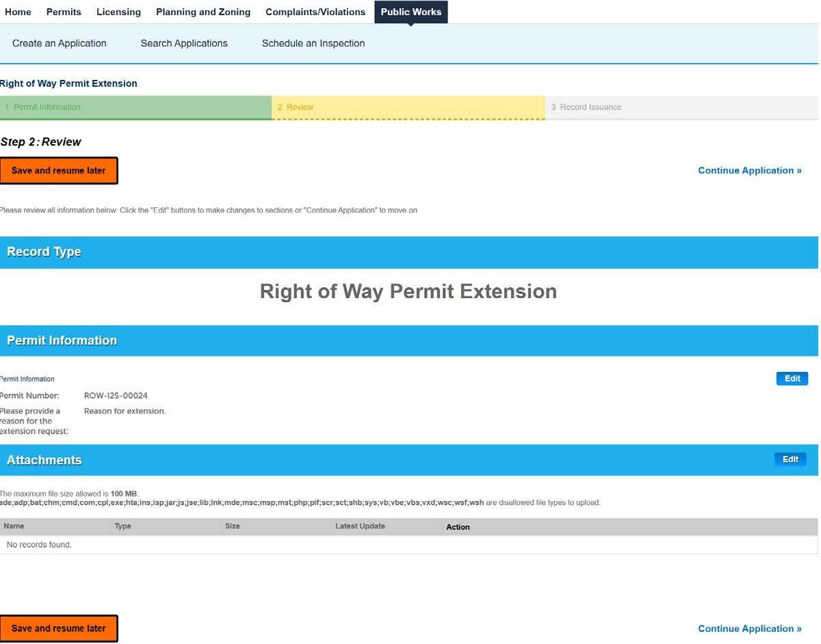The image size is (821, 644).
Task: Open the Licensing section
Action: (x=118, y=12)
